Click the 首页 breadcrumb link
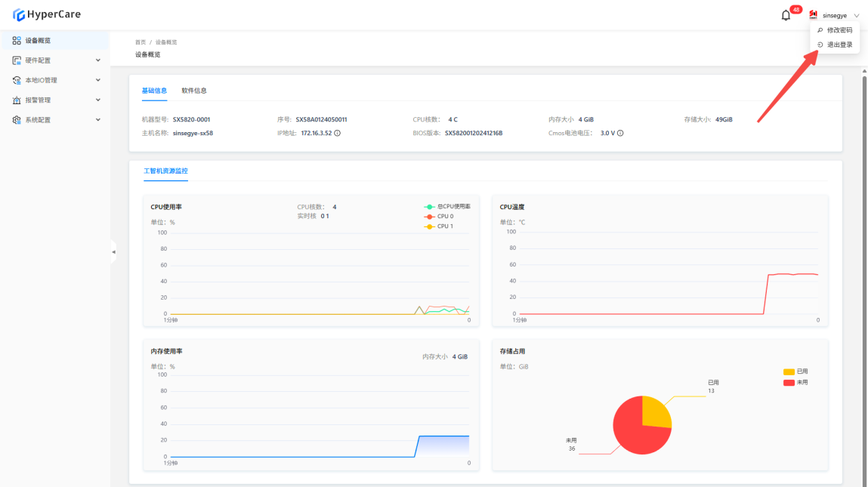The height and width of the screenshot is (487, 868). pos(141,42)
